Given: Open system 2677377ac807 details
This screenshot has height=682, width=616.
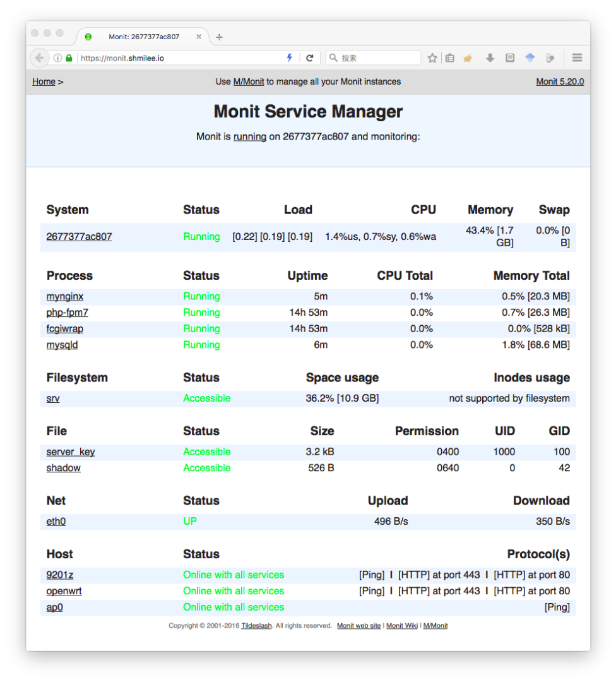Looking at the screenshot, I should pyautogui.click(x=79, y=237).
